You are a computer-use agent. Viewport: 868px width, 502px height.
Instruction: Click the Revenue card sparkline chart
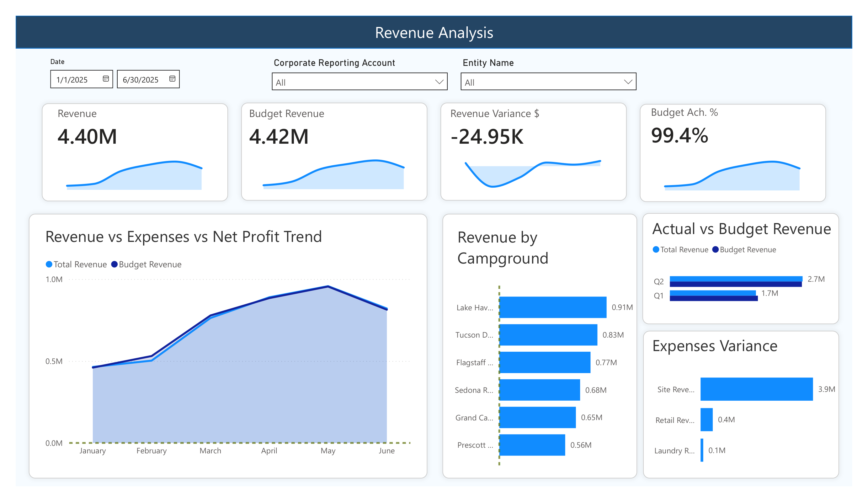point(134,175)
